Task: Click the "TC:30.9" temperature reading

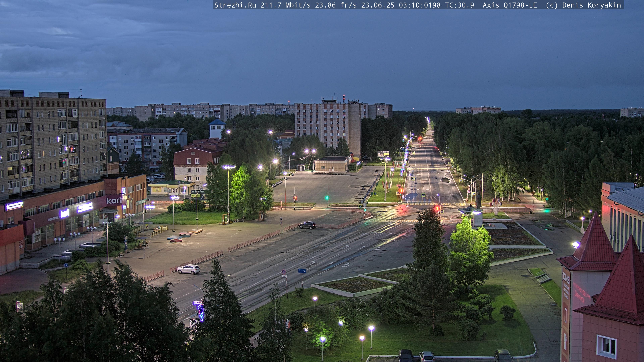Action: pos(460,5)
